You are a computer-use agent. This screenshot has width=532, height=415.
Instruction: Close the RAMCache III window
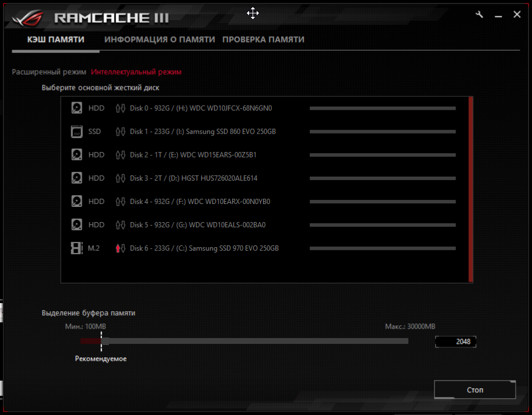pyautogui.click(x=517, y=15)
